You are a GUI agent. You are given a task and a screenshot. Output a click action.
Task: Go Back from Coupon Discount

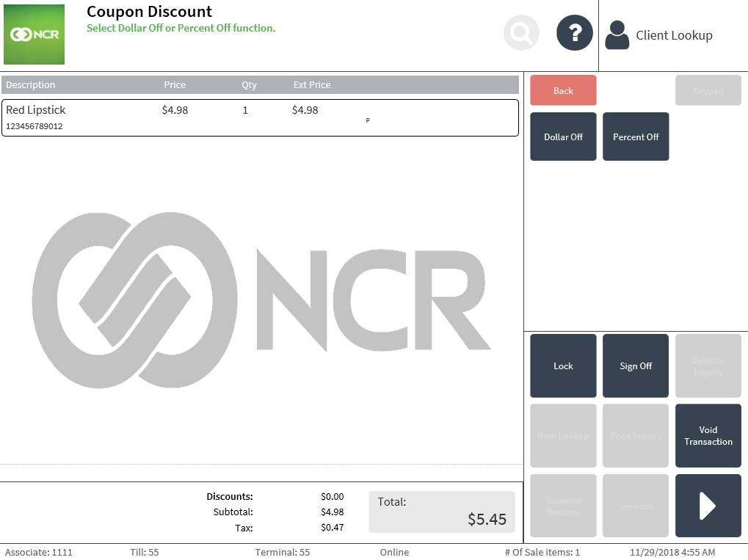coord(563,90)
